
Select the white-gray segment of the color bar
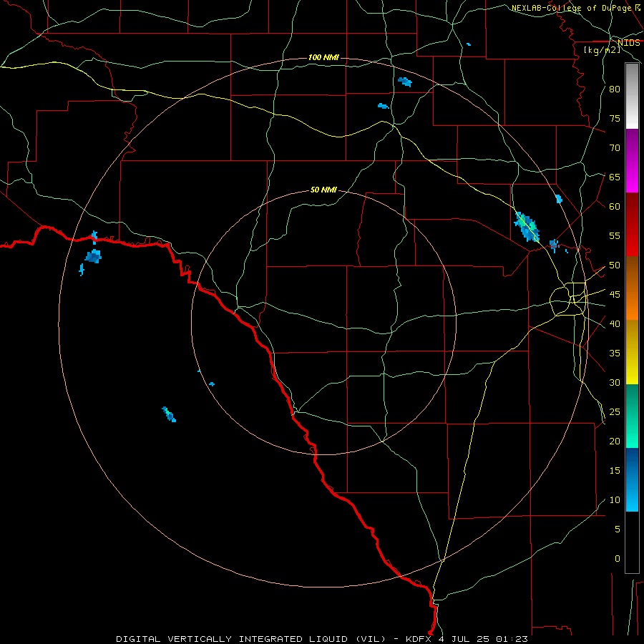pos(632,96)
